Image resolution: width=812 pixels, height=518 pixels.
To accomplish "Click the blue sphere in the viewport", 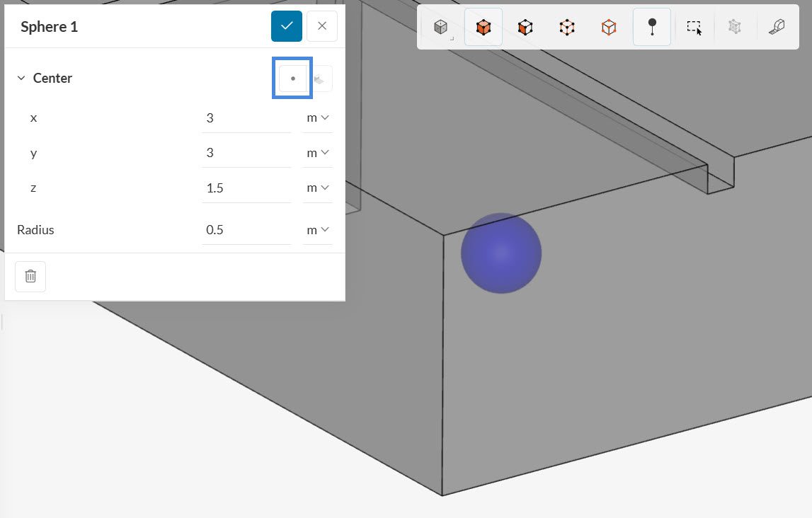I will [x=501, y=253].
